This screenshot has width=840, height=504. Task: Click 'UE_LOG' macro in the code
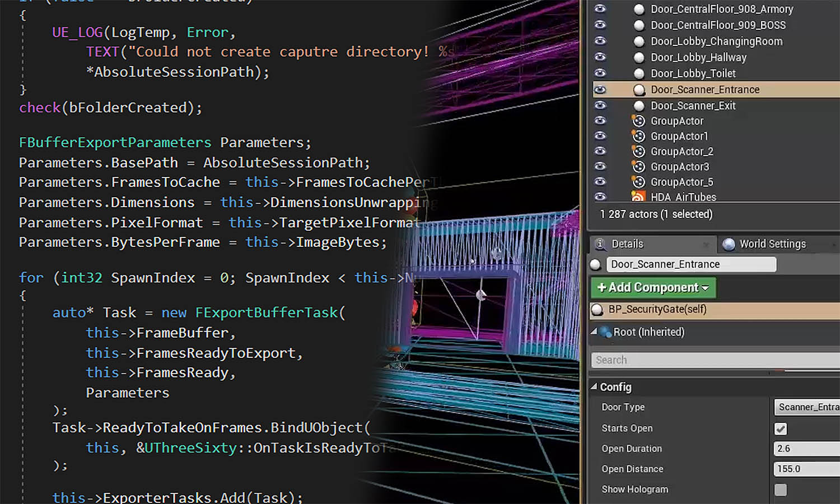coord(77,33)
